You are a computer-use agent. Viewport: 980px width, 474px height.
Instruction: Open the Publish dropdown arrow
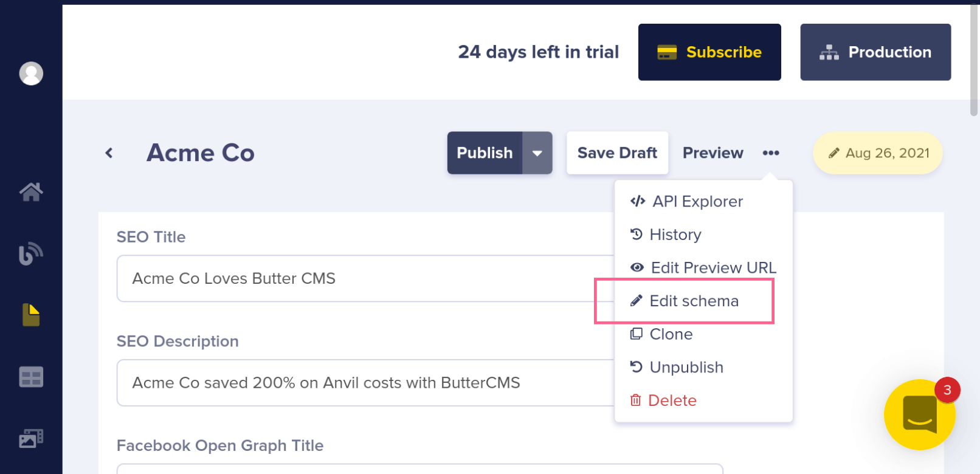[x=537, y=153]
